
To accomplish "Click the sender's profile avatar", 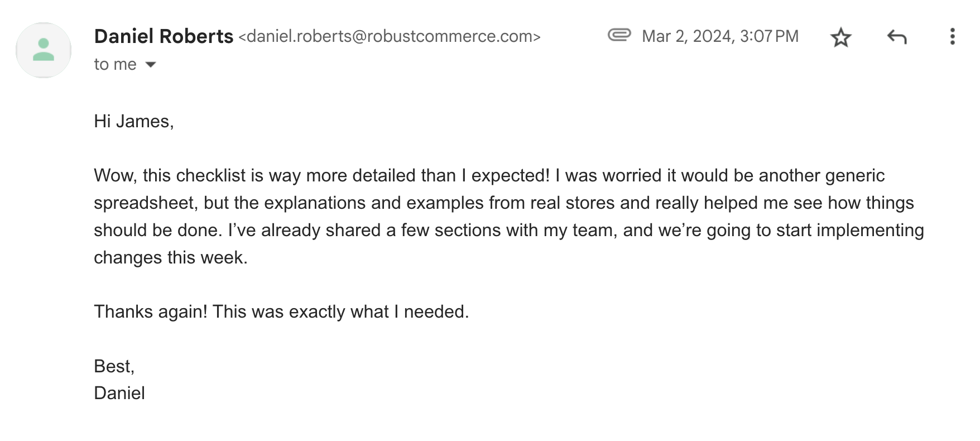I will 44,50.
